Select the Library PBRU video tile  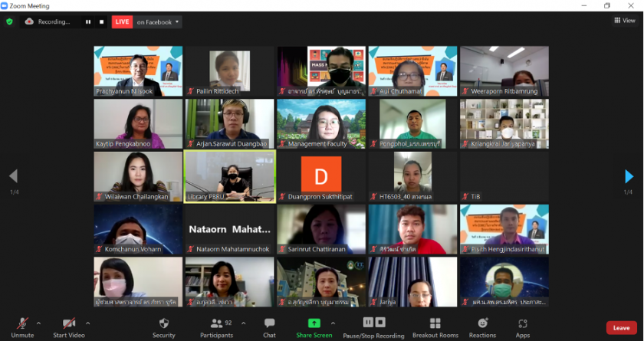pyautogui.click(x=229, y=175)
